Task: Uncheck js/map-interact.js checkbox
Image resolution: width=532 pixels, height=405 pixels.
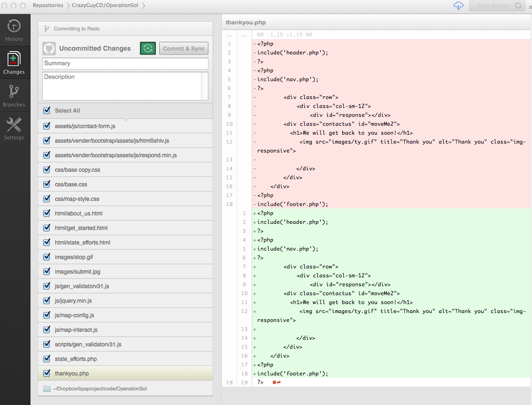Action: tap(47, 330)
